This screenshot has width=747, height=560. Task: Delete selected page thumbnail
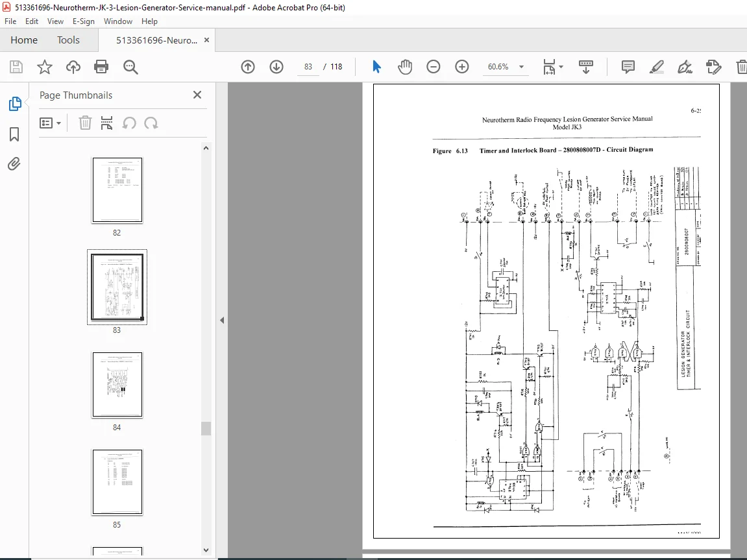pyautogui.click(x=85, y=123)
